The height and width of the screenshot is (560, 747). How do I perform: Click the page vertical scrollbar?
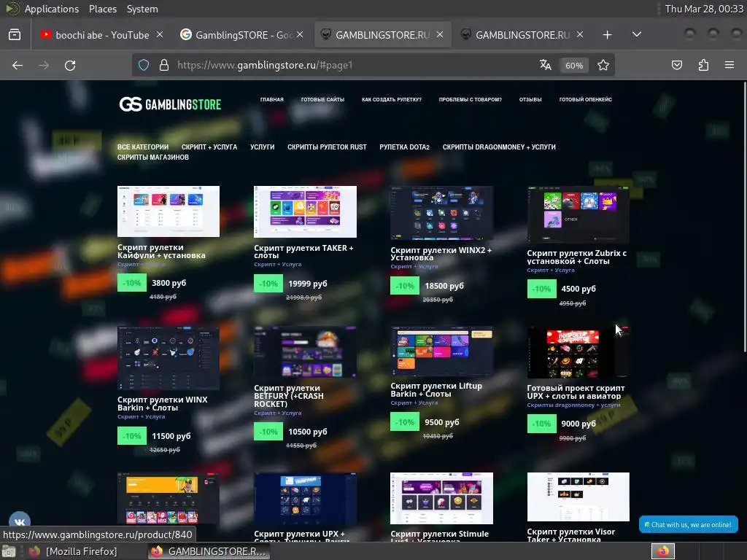click(x=744, y=217)
